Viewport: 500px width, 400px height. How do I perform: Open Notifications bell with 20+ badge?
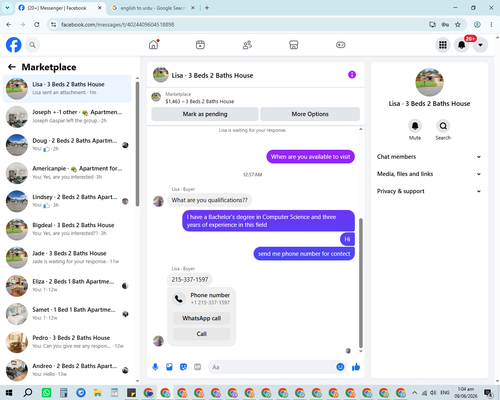462,45
